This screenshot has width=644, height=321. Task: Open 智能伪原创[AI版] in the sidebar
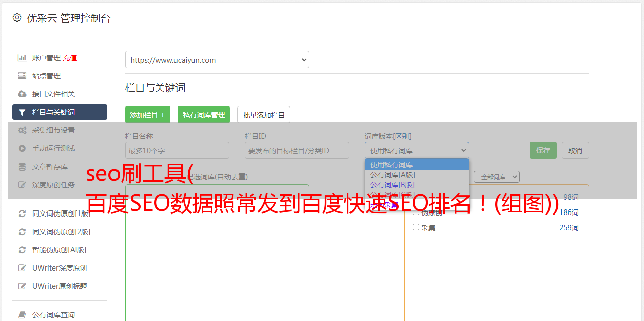pos(60,250)
